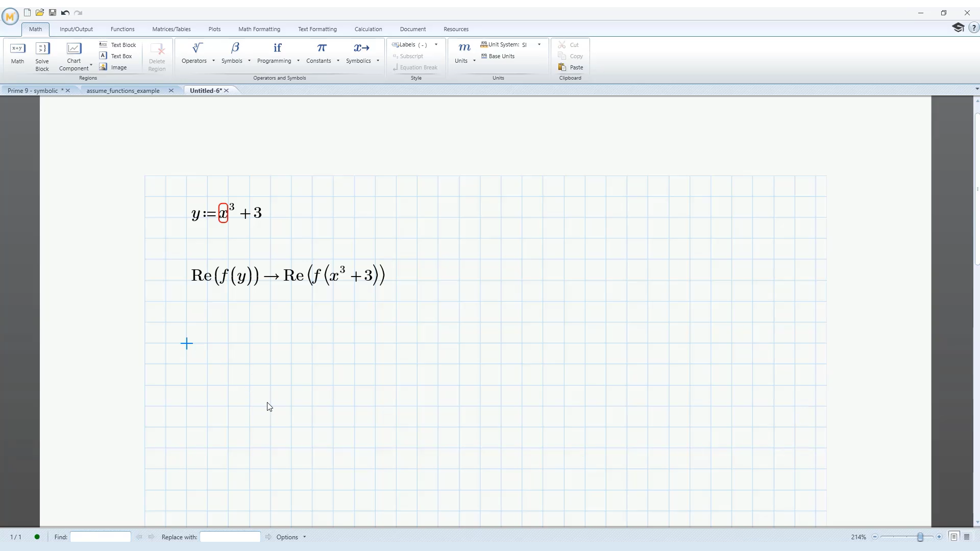
Task: Click the replace arrow button
Action: (268, 537)
